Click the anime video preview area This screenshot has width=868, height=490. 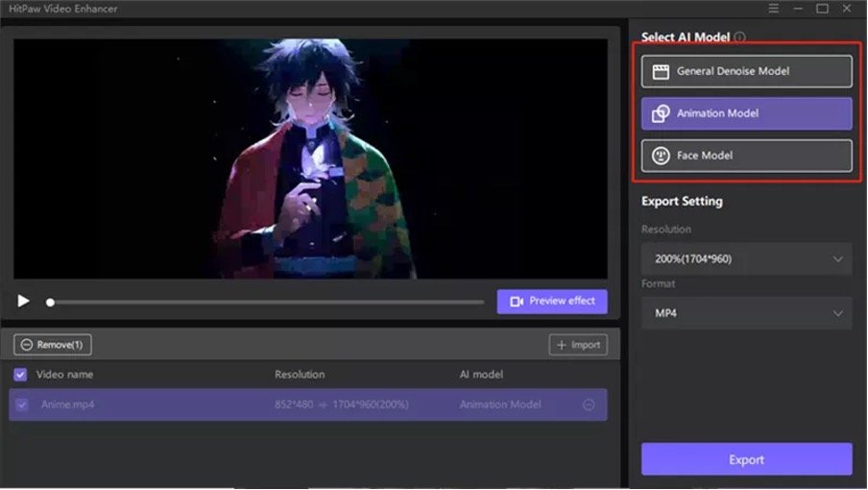click(x=310, y=159)
